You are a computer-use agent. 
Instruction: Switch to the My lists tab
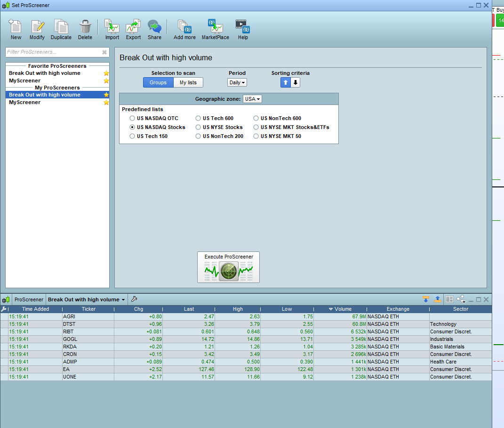pyautogui.click(x=188, y=82)
